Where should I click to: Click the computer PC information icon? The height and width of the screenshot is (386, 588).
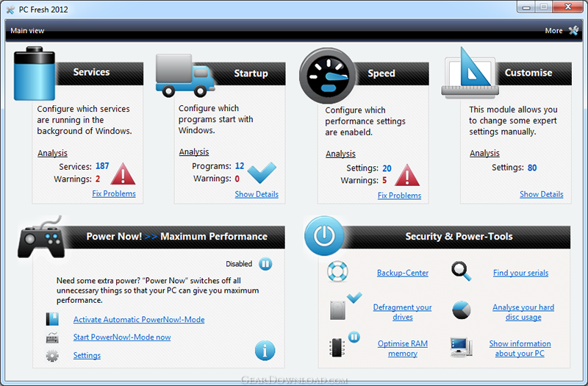462,347
